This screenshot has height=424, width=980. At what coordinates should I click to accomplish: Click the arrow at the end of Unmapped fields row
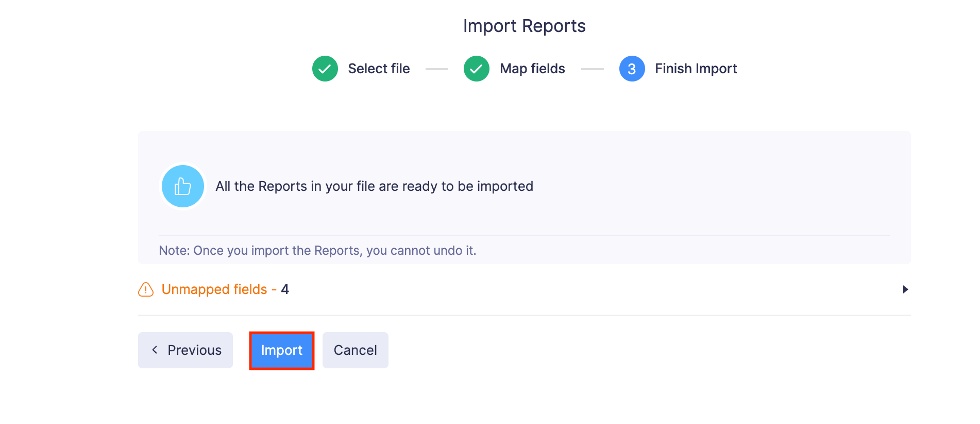pyautogui.click(x=905, y=289)
